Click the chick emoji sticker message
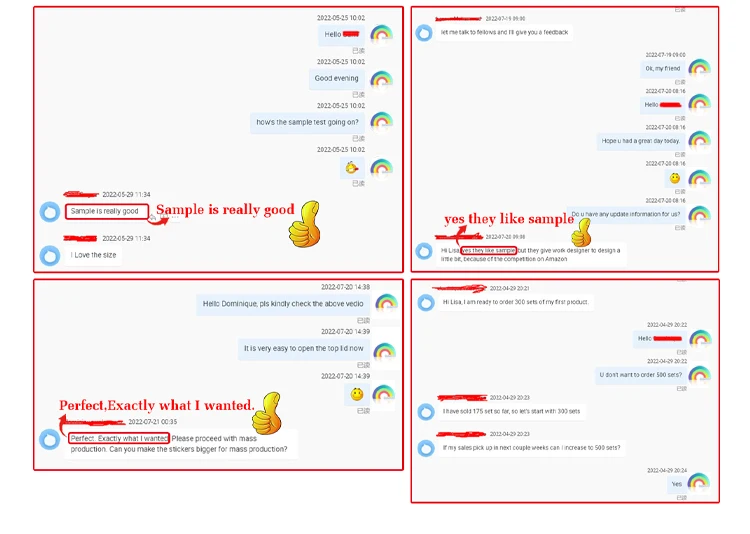This screenshot has height=534, width=750. pos(352,168)
